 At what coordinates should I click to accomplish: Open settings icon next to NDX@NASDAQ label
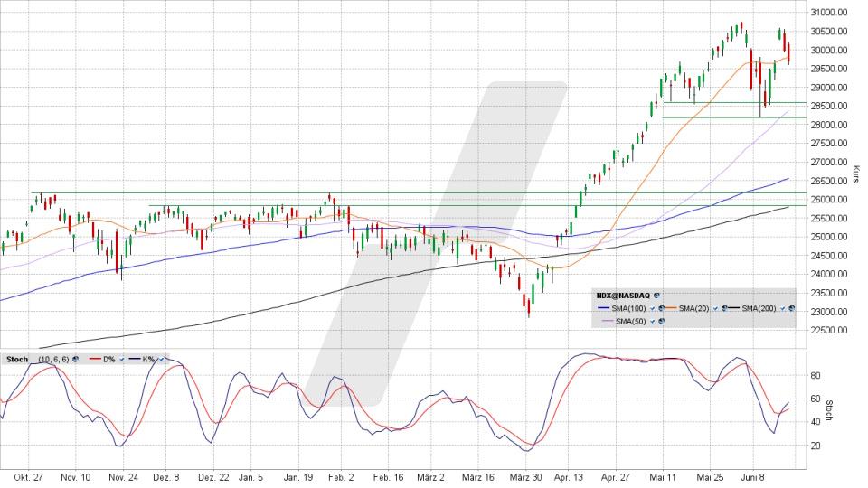tap(656, 296)
